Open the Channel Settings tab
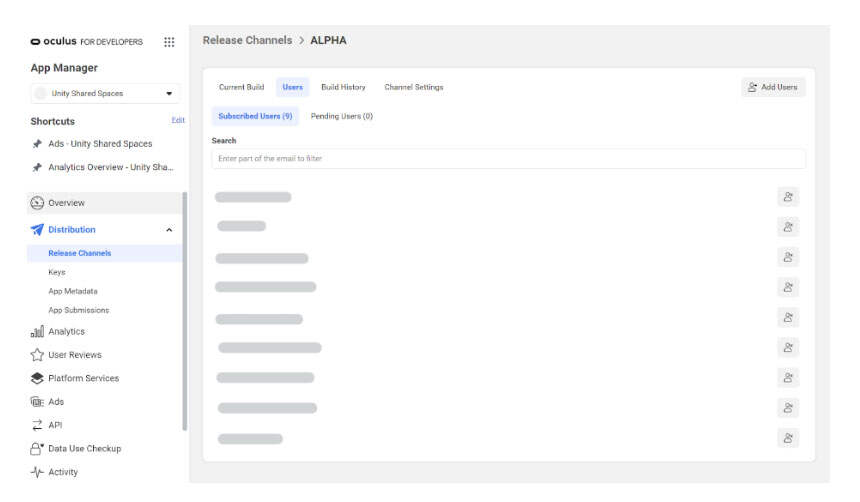This screenshot has width=860, height=502. click(x=413, y=87)
